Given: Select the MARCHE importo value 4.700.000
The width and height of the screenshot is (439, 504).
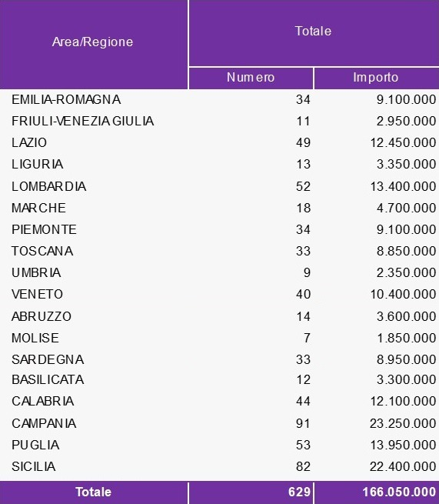Looking at the screenshot, I should point(406,208).
